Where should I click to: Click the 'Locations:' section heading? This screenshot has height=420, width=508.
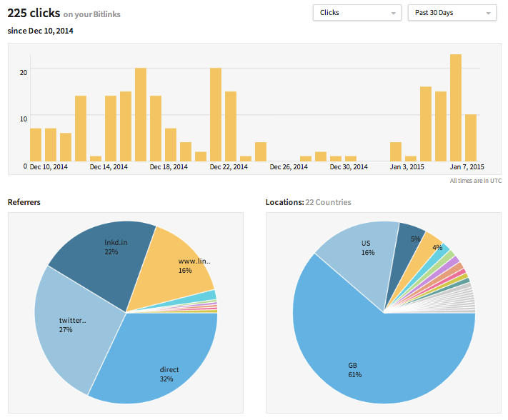(x=285, y=202)
